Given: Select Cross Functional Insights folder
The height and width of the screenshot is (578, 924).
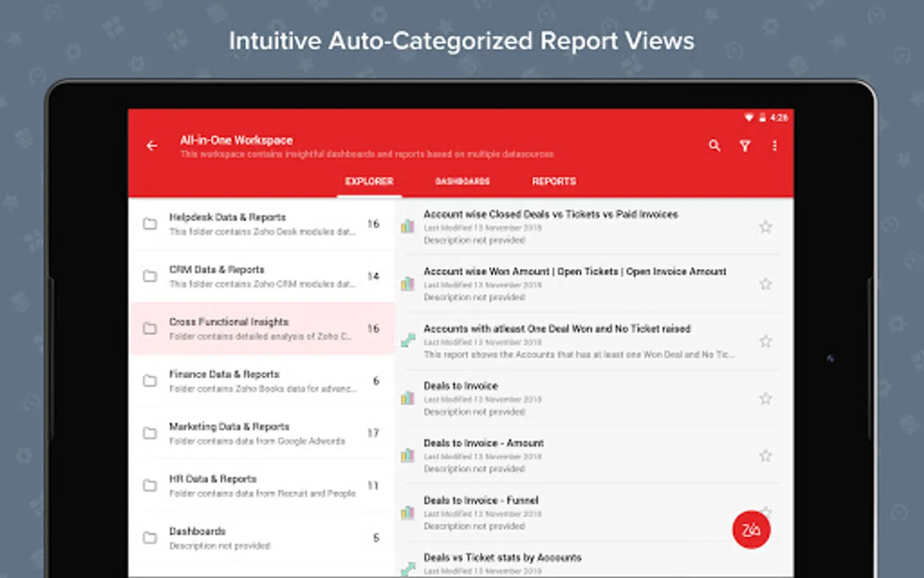Looking at the screenshot, I should 262,329.
